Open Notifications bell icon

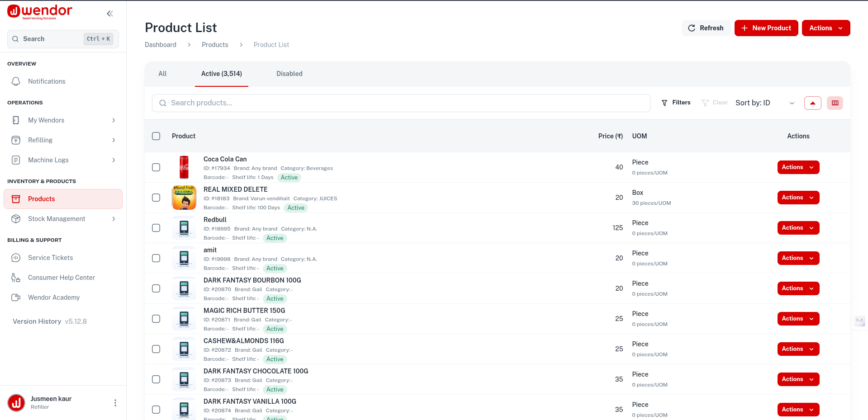click(x=16, y=81)
